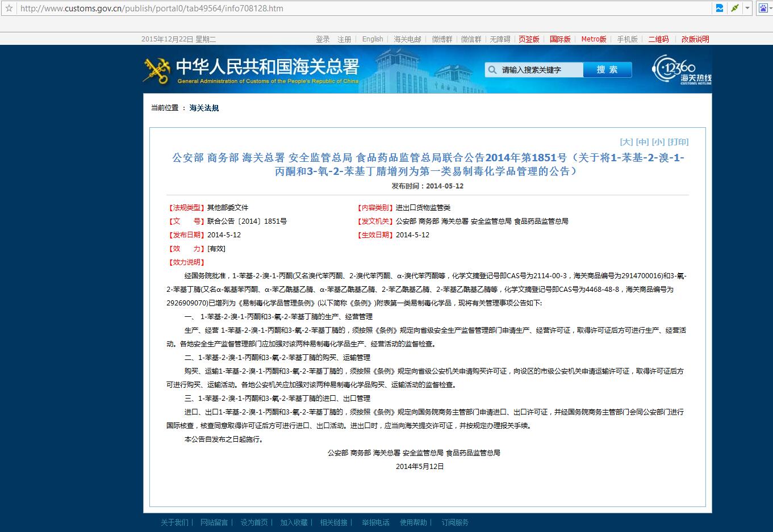Click the 其他部委文件 regulation type value
773x532 pixels.
(228, 208)
